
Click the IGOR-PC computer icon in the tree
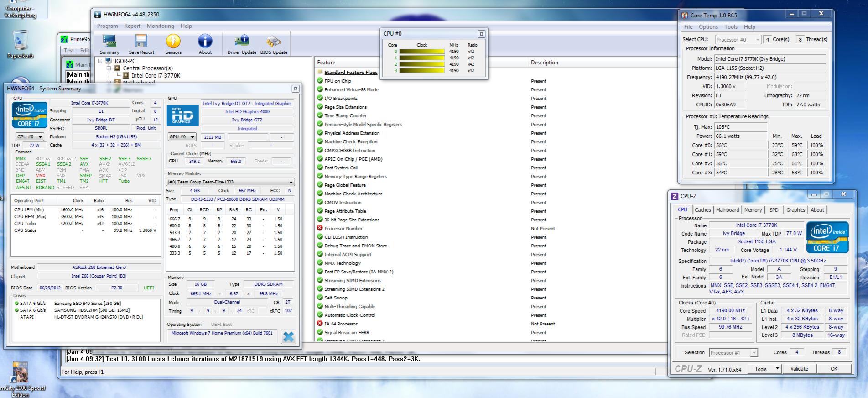point(109,61)
